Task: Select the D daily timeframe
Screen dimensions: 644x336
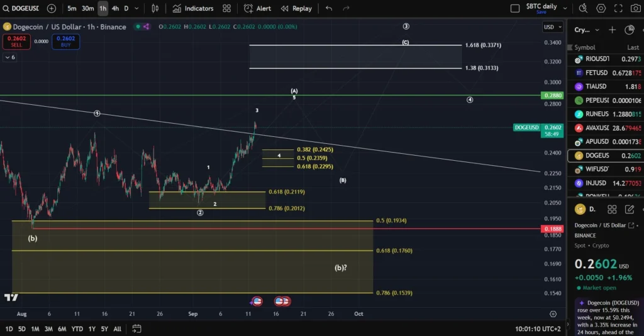Action: (x=126, y=8)
